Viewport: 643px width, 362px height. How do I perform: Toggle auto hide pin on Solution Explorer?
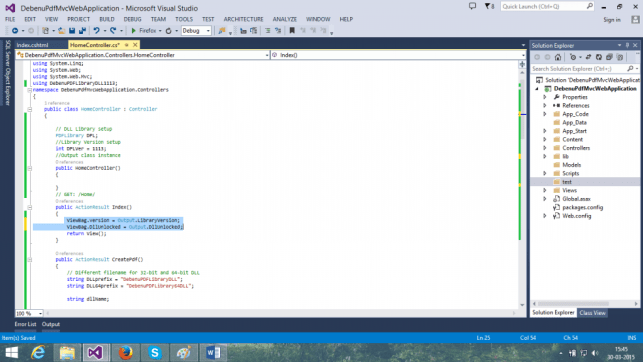(x=627, y=46)
